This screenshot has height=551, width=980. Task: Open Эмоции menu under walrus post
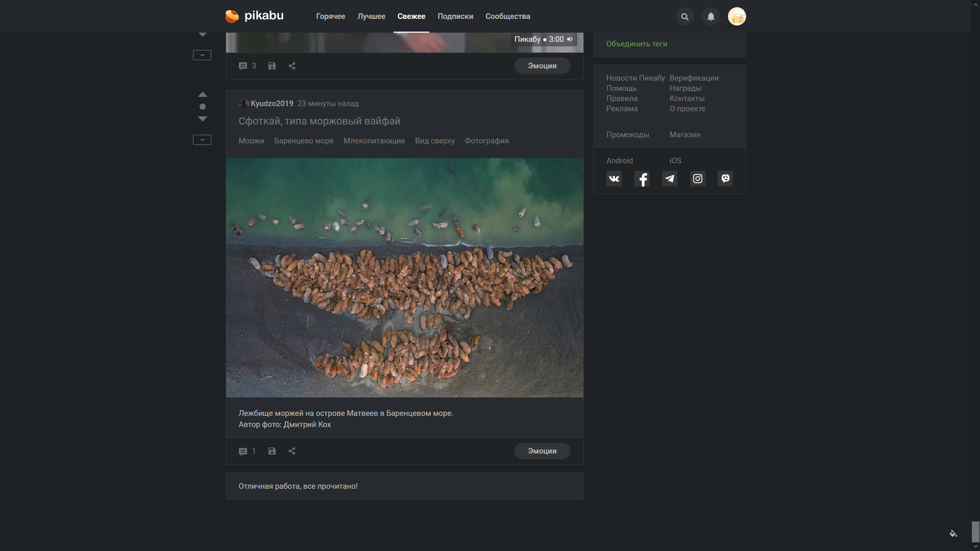coord(542,451)
